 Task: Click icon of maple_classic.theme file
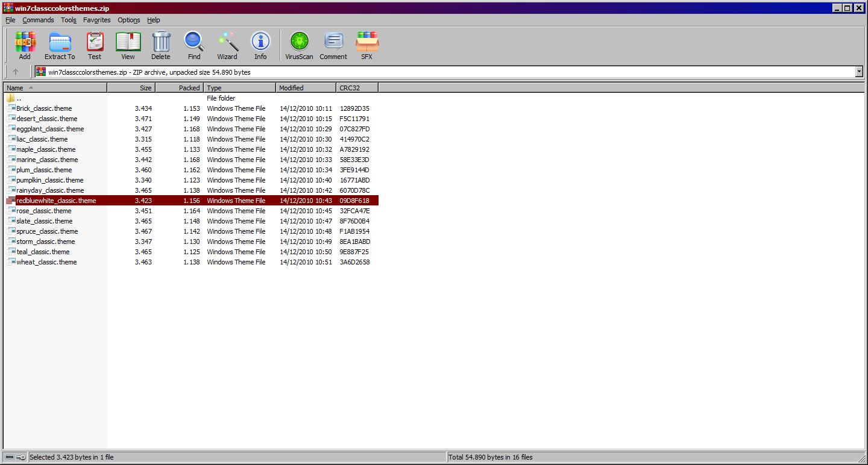click(x=11, y=149)
